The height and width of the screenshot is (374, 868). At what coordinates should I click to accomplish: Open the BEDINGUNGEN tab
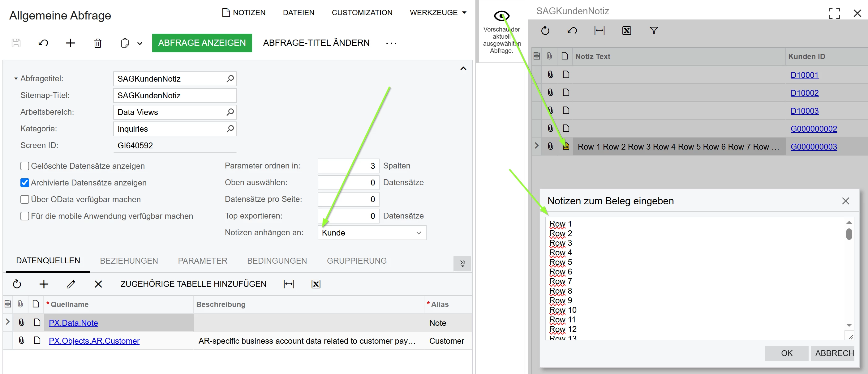pyautogui.click(x=277, y=261)
